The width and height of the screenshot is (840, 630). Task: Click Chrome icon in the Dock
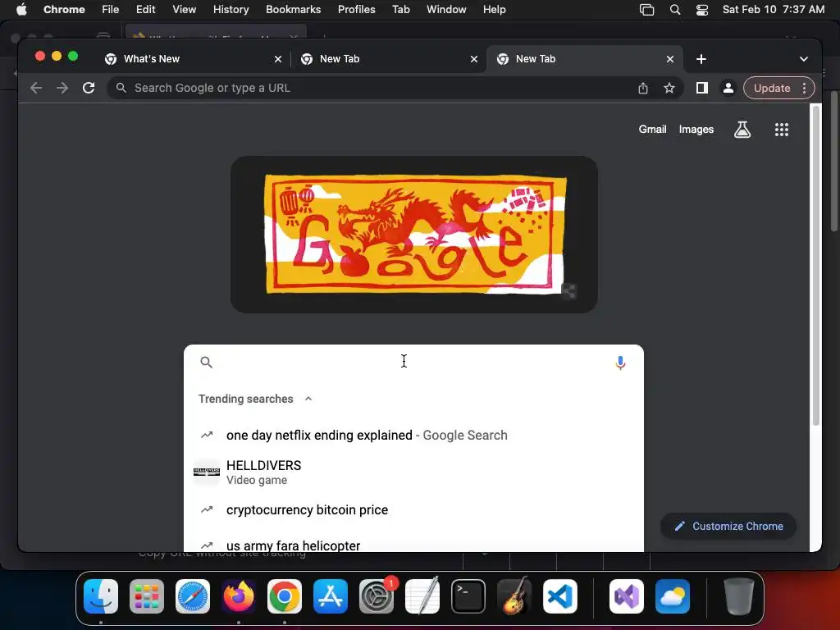tap(285, 596)
